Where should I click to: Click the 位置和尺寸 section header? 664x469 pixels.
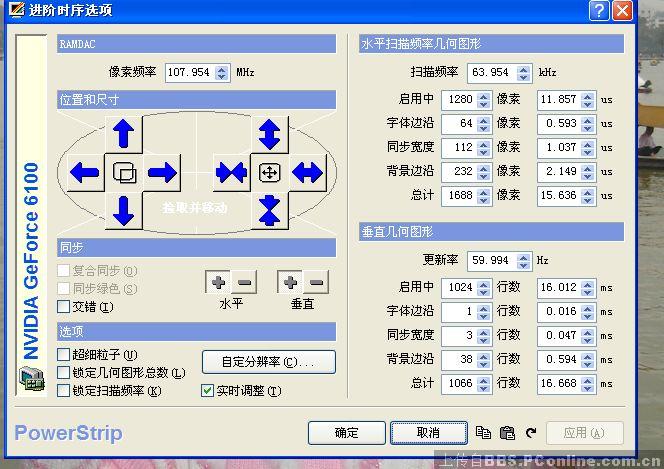pos(196,100)
